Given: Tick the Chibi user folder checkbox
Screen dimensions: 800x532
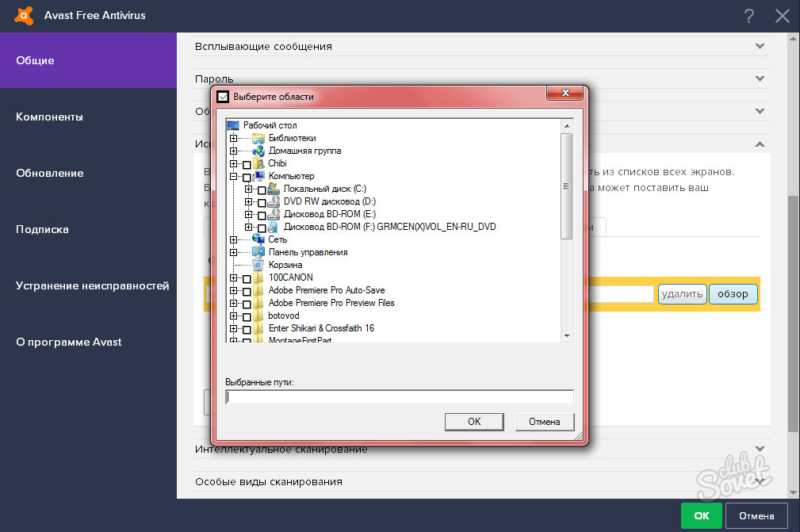Looking at the screenshot, I should tap(247, 164).
